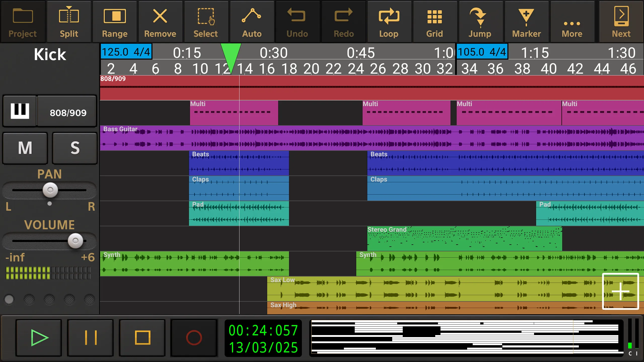Viewport: 644px width, 362px height.
Task: Drag the PAN slider center knob
Action: [49, 190]
